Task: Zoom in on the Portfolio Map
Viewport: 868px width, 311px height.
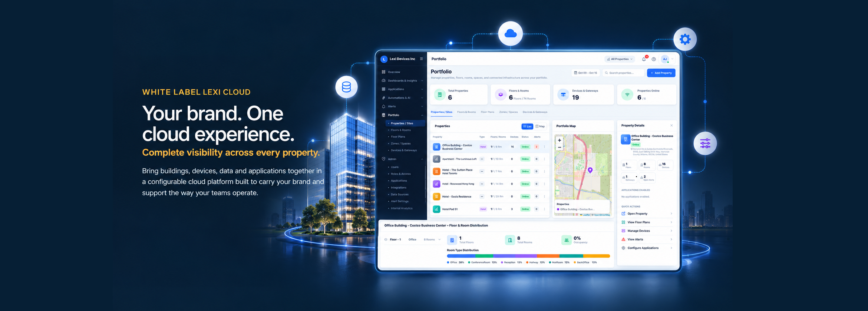Action: (560, 140)
